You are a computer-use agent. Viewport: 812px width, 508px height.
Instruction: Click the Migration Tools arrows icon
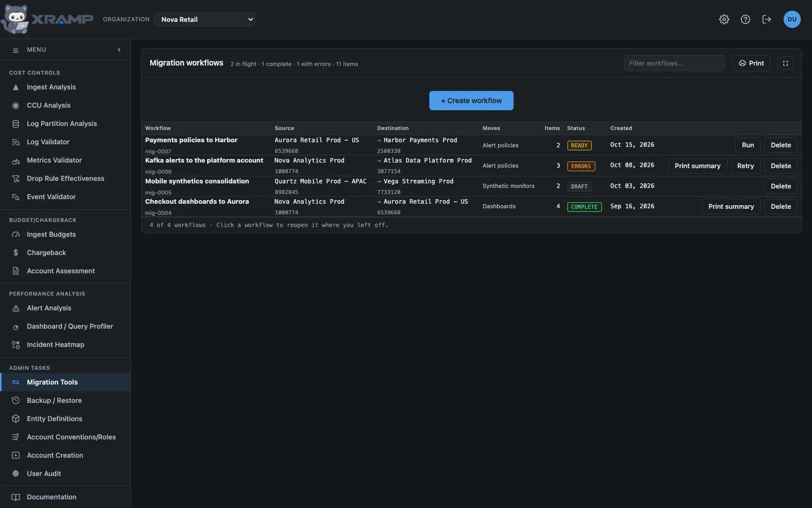coord(16,383)
